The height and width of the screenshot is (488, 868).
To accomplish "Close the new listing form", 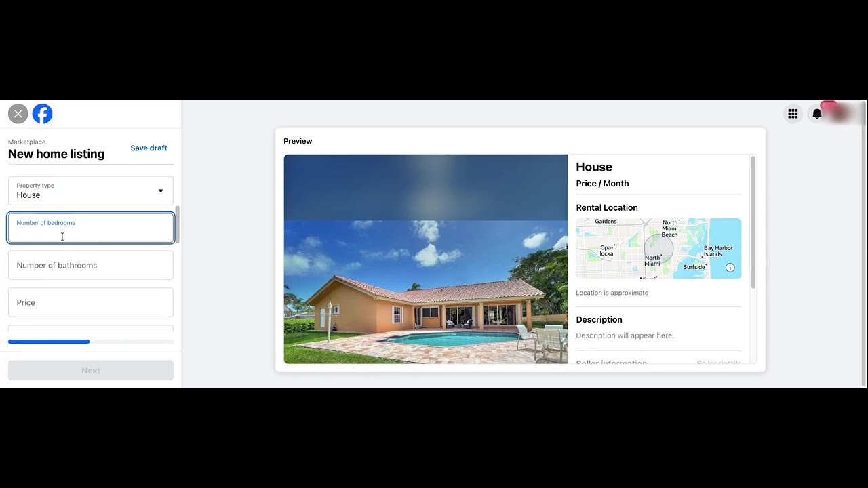I will [18, 114].
